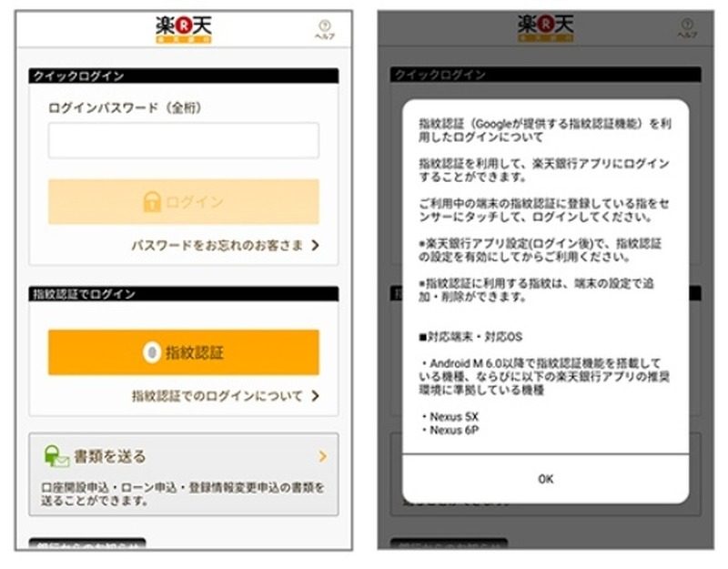This screenshot has width=728, height=569.
Task: Tap the 口座開設申込 description text under 書類を送る
Action: pyautogui.click(x=182, y=494)
